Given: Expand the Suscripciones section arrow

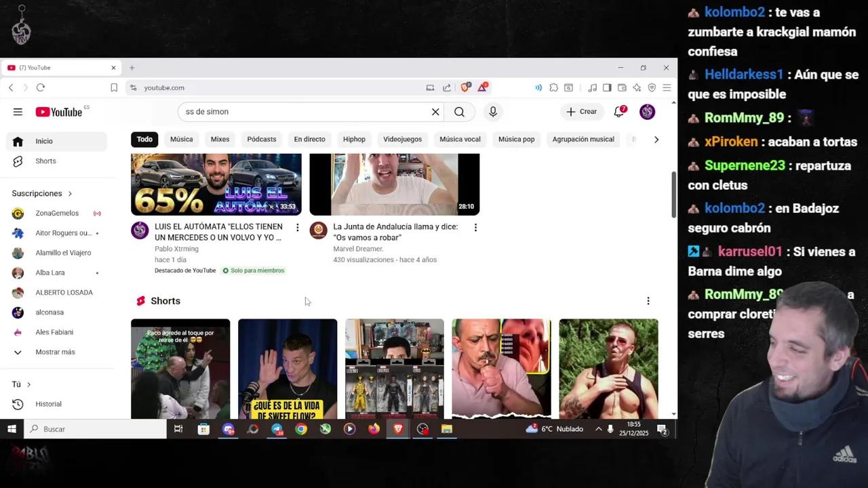Looking at the screenshot, I should coord(66,193).
